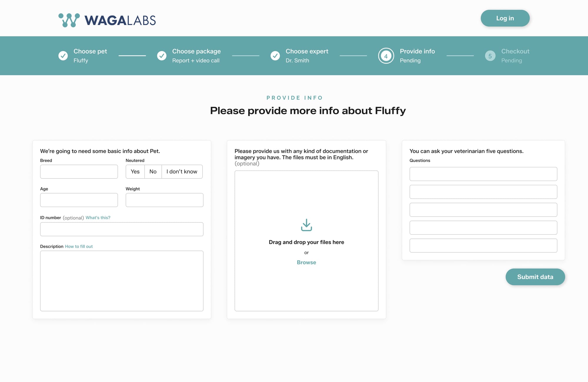Click the step 4 Provide info circle
Image resolution: width=588 pixels, height=382 pixels.
(x=386, y=56)
